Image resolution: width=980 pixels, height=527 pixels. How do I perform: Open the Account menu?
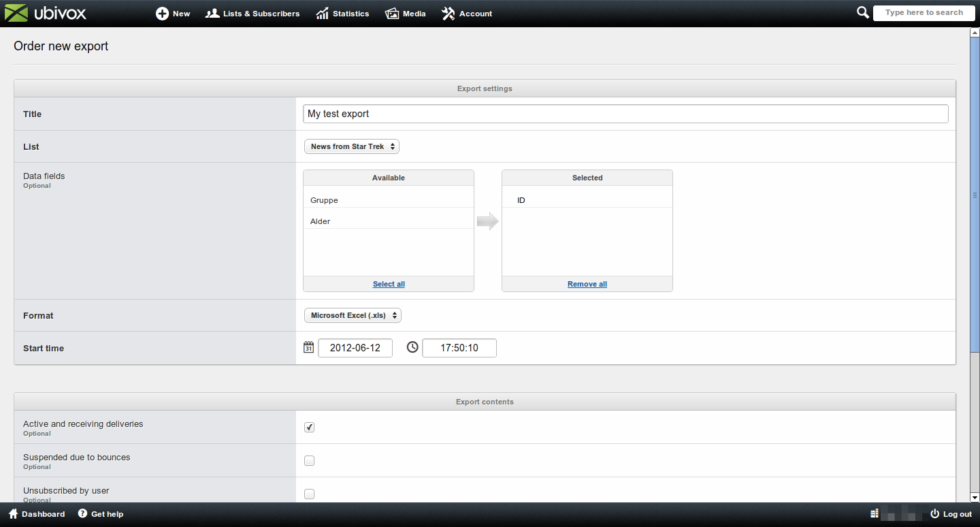467,14
